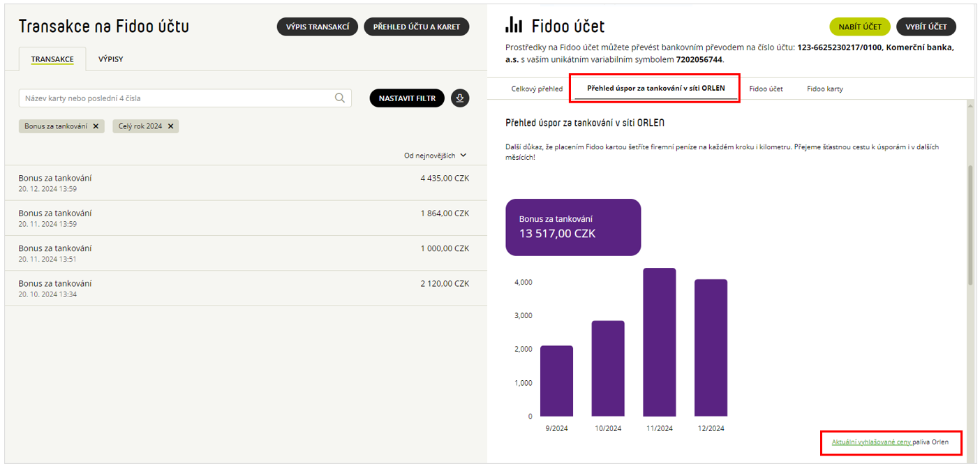
Task: Click the VÝPIS TRANSAKCÍ button
Action: [318, 27]
